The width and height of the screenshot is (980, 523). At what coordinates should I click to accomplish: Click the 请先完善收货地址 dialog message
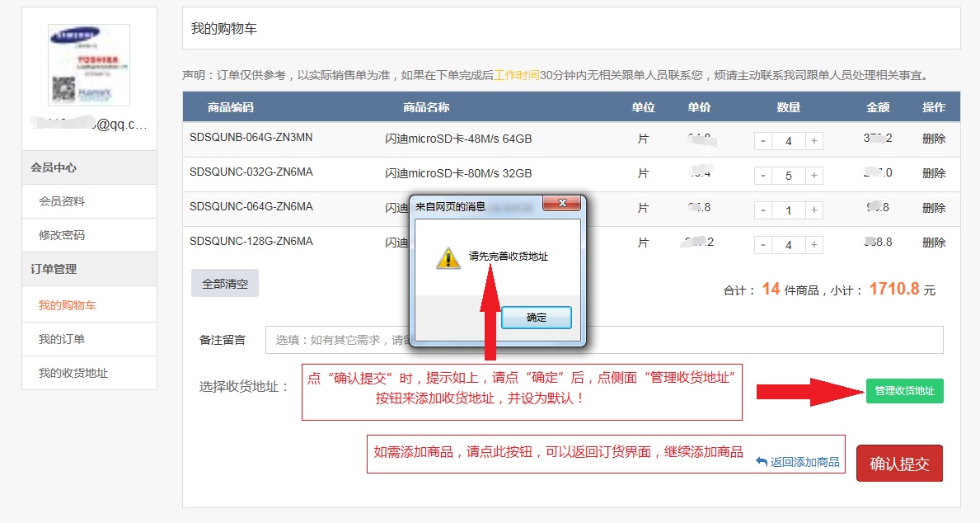tap(508, 257)
